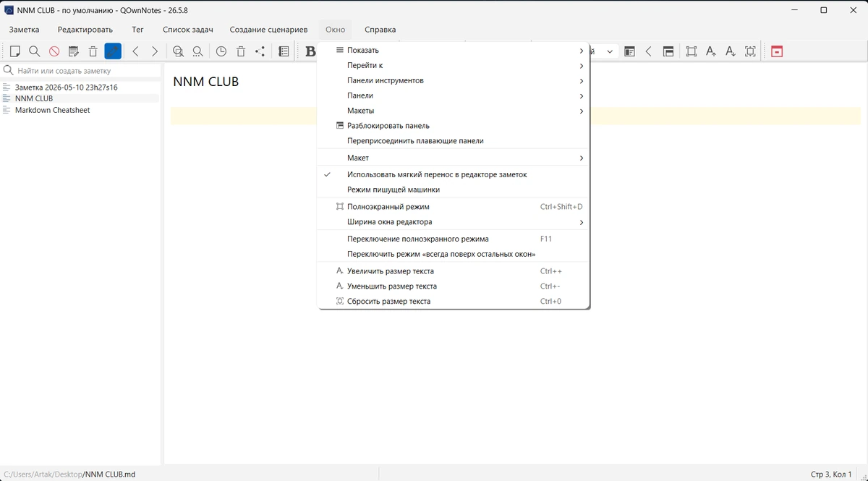Click the Показать hamburger icon in menu
This screenshot has width=868, height=481.
(x=340, y=50)
